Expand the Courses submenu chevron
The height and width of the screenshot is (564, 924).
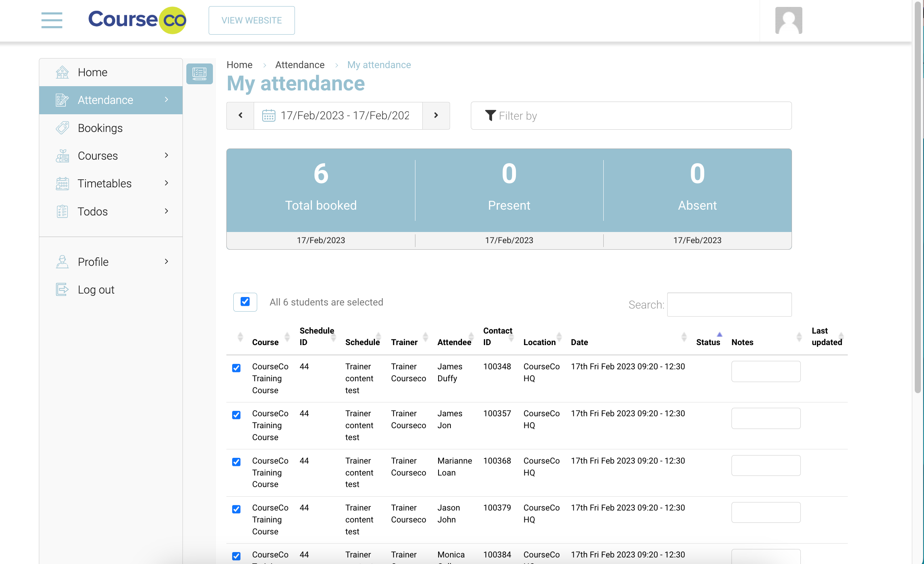coord(166,155)
